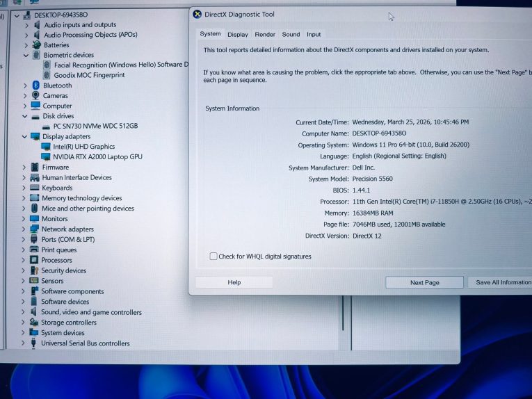Click the Mice and other pointing devices icon
The image size is (532, 399).
(x=34, y=208)
